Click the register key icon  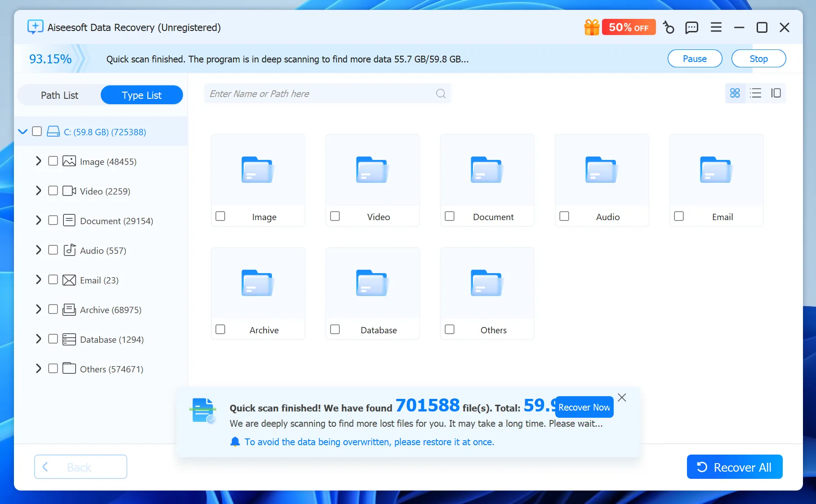tap(669, 27)
